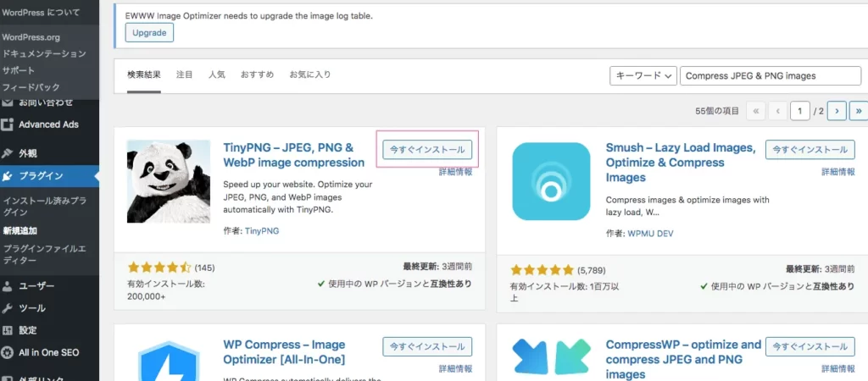Install the WP Compress plugin now
Image resolution: width=868 pixels, height=381 pixels.
click(427, 346)
